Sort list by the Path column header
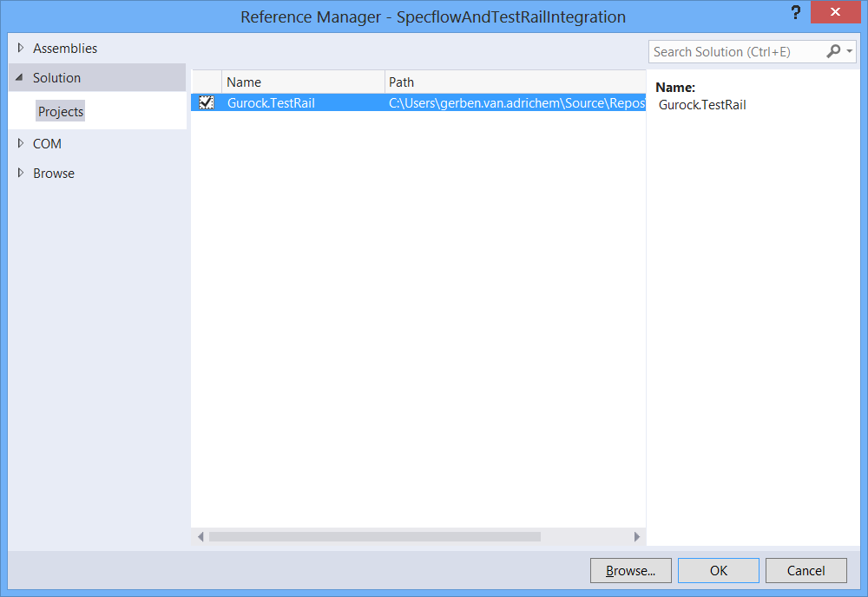The width and height of the screenshot is (868, 597). tap(514, 82)
